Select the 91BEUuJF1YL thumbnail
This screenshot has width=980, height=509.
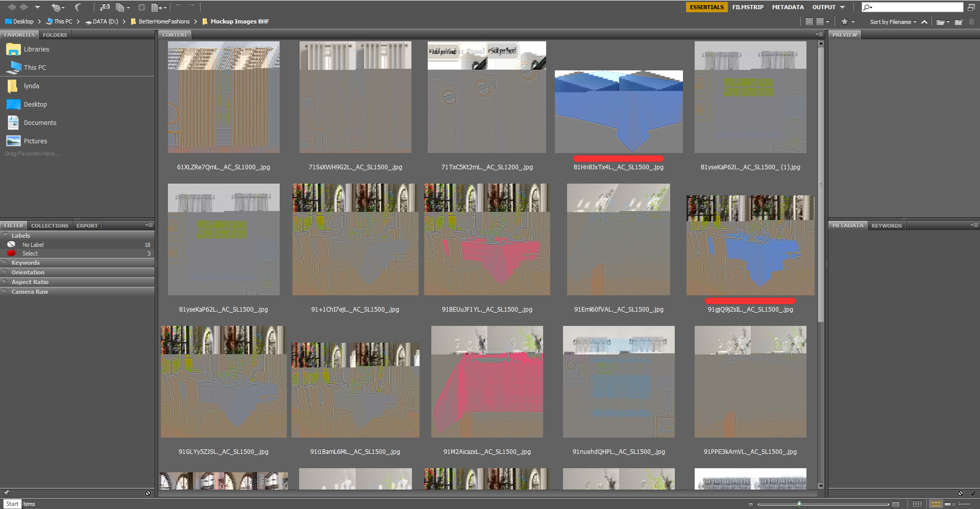click(486, 240)
